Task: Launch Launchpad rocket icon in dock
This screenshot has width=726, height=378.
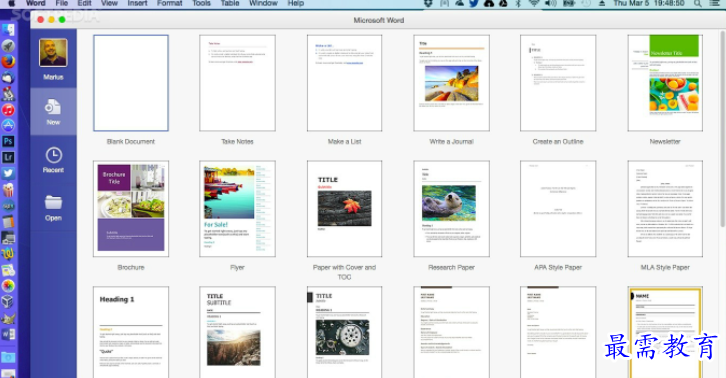Action: click(8, 45)
